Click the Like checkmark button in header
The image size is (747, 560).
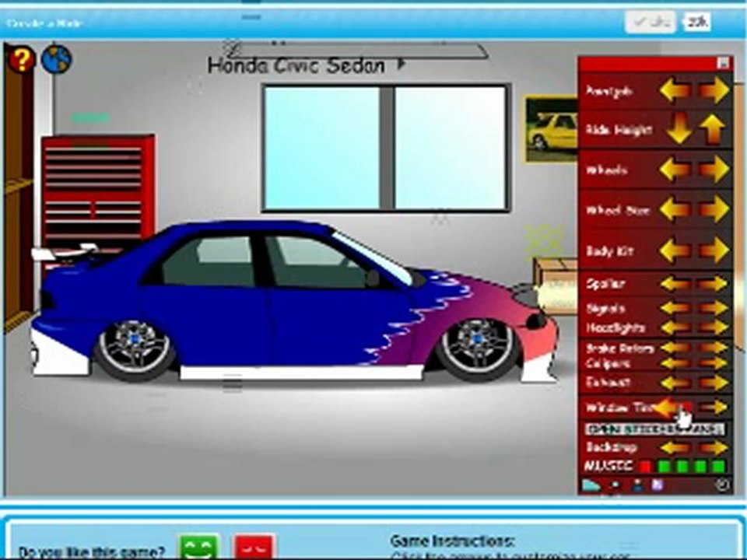click(651, 23)
